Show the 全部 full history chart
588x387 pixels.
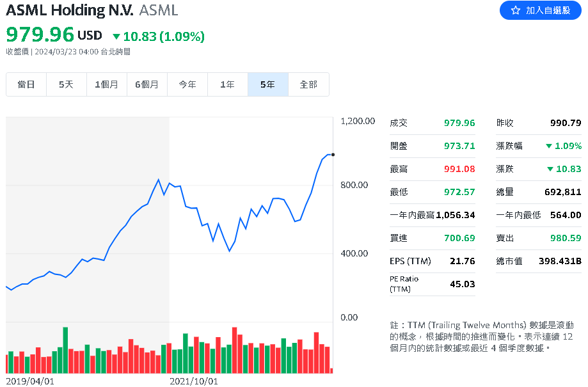click(308, 84)
